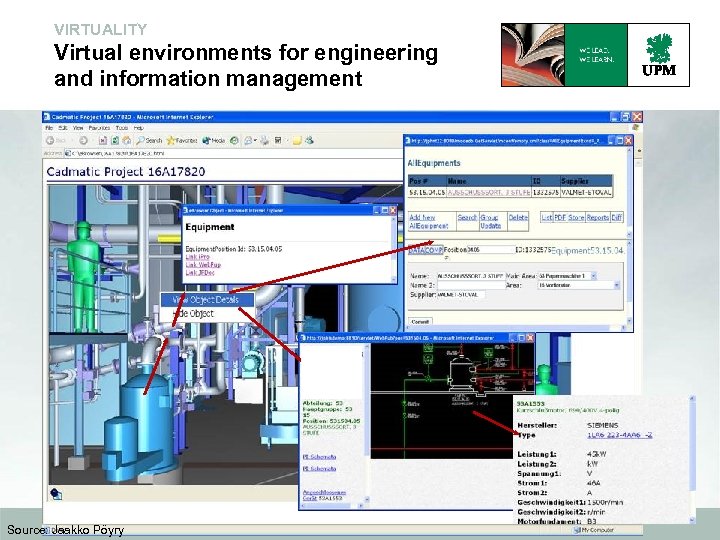Screen dimensions: 720x540
Task: Open the History icon in IE toolbar
Action: (x=234, y=141)
